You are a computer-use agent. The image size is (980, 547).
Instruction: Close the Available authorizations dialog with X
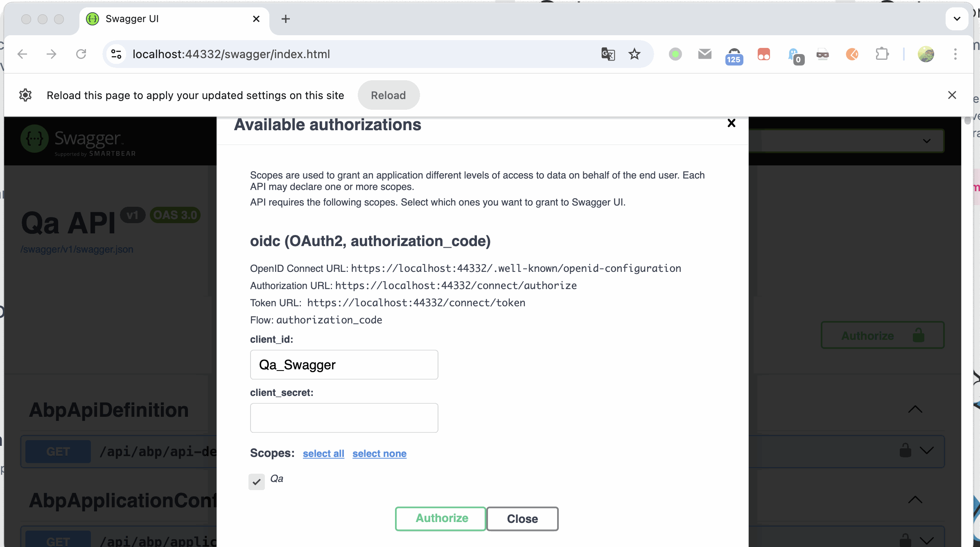[x=732, y=123]
